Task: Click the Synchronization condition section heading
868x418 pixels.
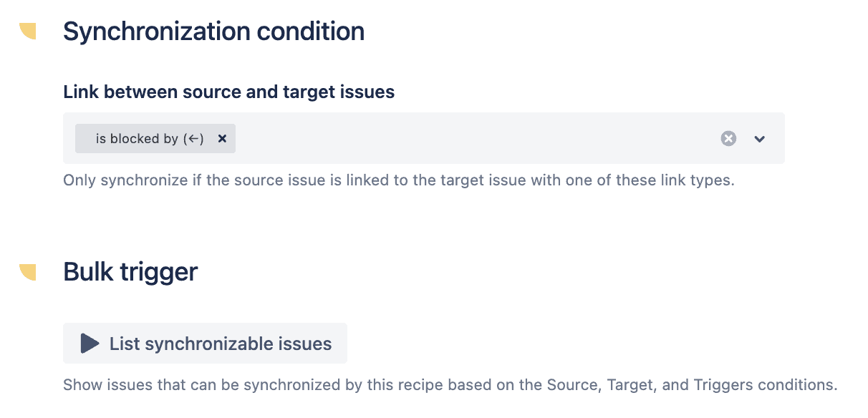Action: 213,31
